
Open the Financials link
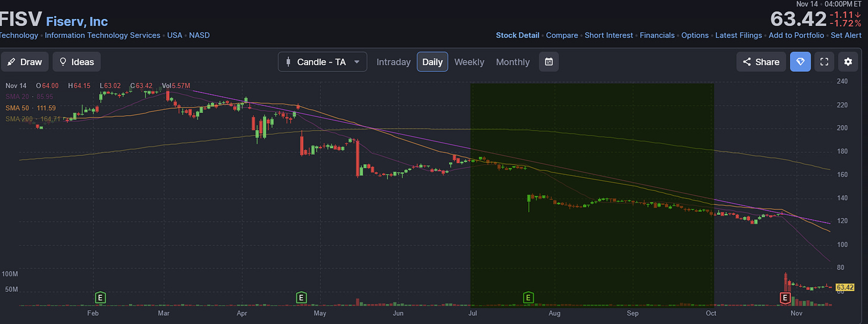coord(657,35)
